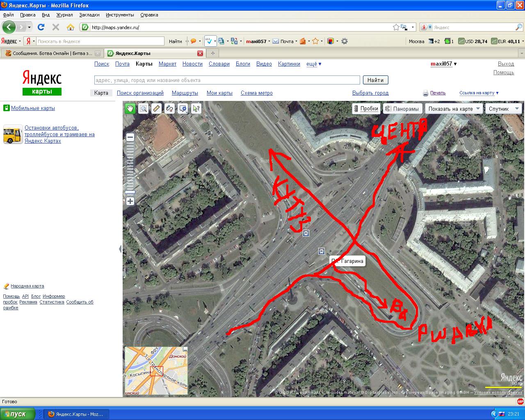Go back with the Firefox back button
The image size is (525, 420).
(9, 27)
